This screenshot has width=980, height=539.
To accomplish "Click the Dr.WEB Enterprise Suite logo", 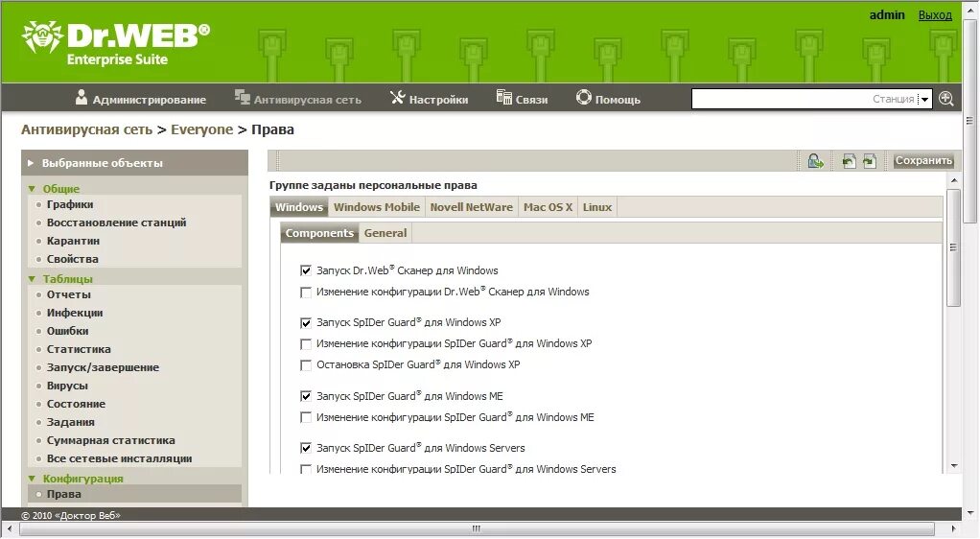I will click(116, 42).
